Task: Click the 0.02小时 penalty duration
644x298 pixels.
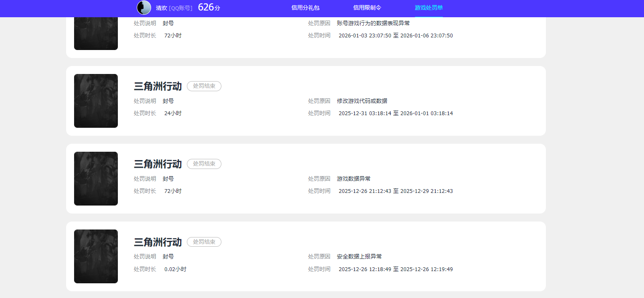Action: pyautogui.click(x=175, y=269)
